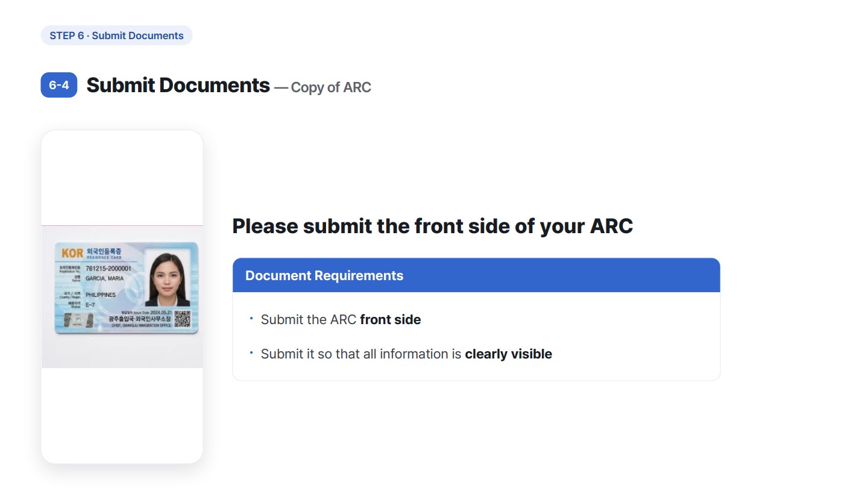The image size is (868, 488).
Task: Click the first bullet dot in requirements
Action: (251, 318)
